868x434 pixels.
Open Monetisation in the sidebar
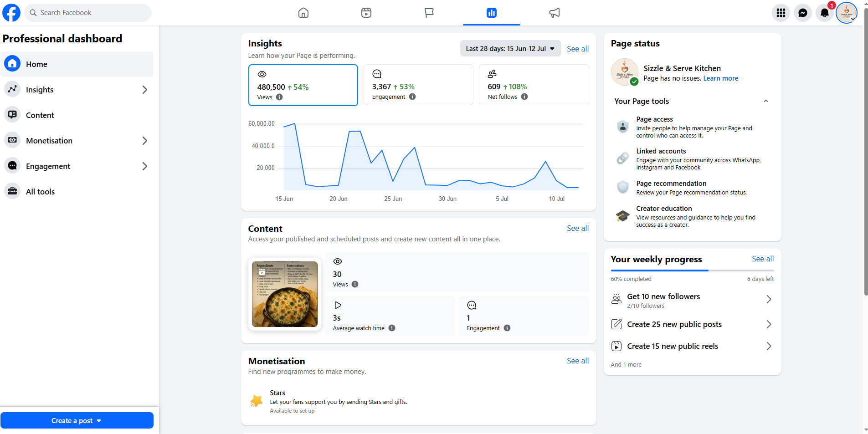pyautogui.click(x=77, y=141)
